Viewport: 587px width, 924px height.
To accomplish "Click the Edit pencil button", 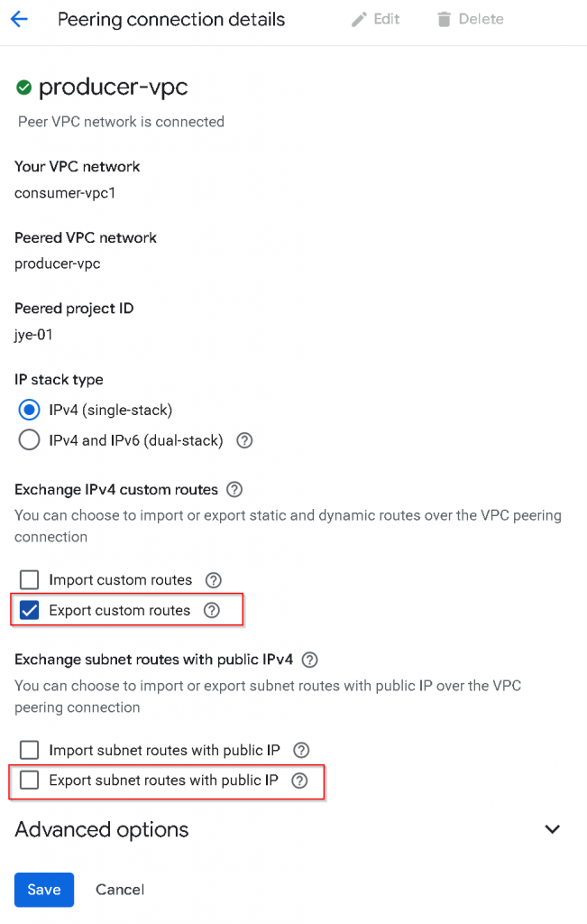I will [x=376, y=19].
